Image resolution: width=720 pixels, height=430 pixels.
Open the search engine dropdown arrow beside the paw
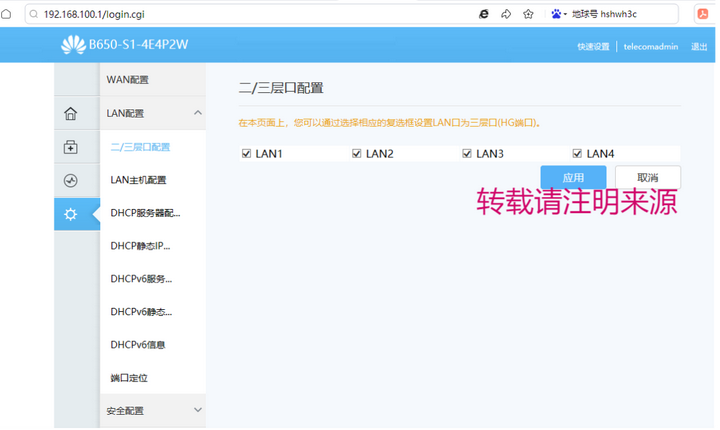pos(565,14)
